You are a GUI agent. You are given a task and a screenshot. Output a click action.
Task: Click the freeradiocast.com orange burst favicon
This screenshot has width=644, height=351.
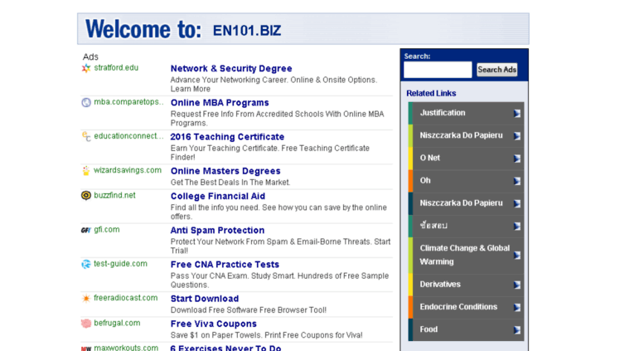pyautogui.click(x=86, y=299)
